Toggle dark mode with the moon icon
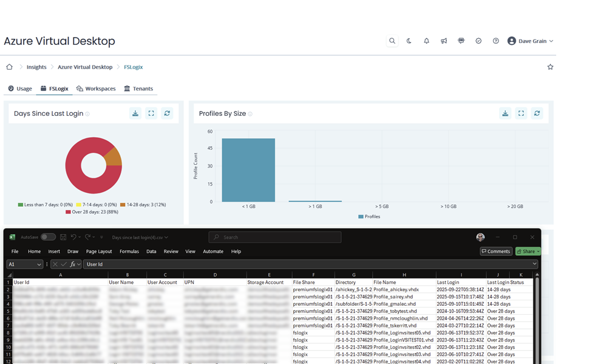This screenshot has width=592, height=364. (409, 41)
